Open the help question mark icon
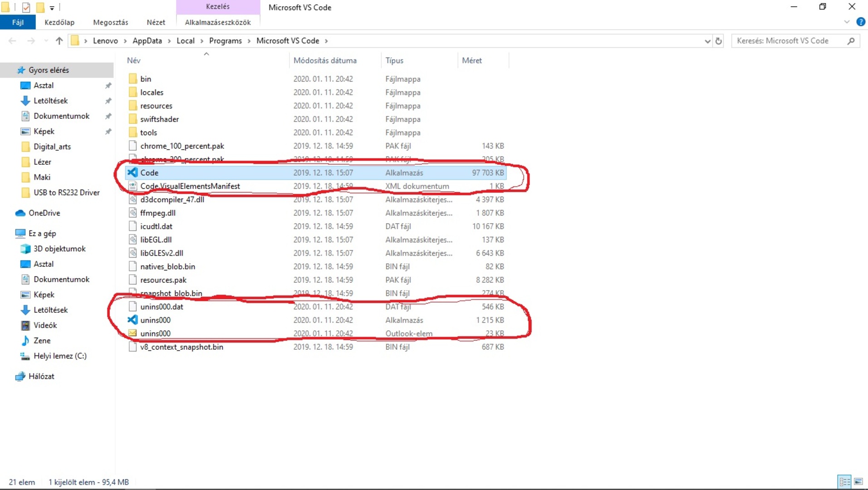 coord(860,22)
